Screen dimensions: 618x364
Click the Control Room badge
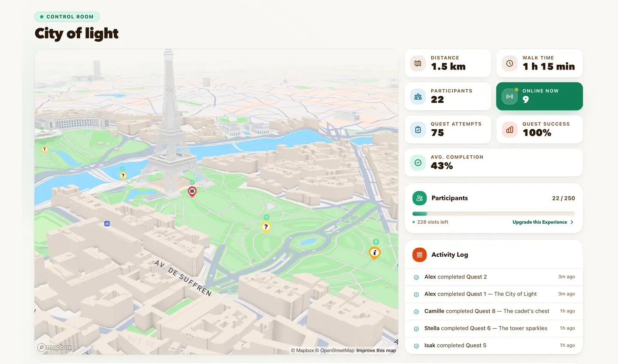tap(67, 17)
